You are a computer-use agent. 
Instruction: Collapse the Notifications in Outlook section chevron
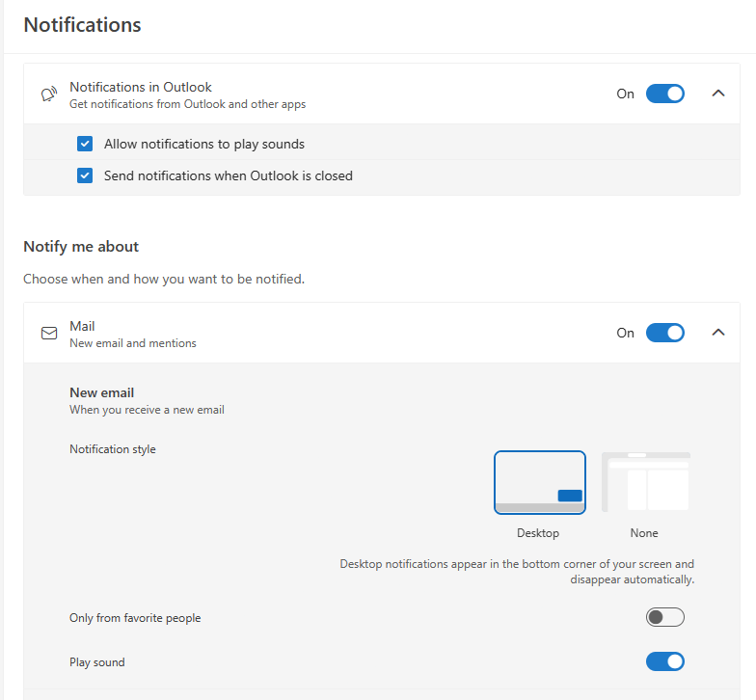pos(717,93)
